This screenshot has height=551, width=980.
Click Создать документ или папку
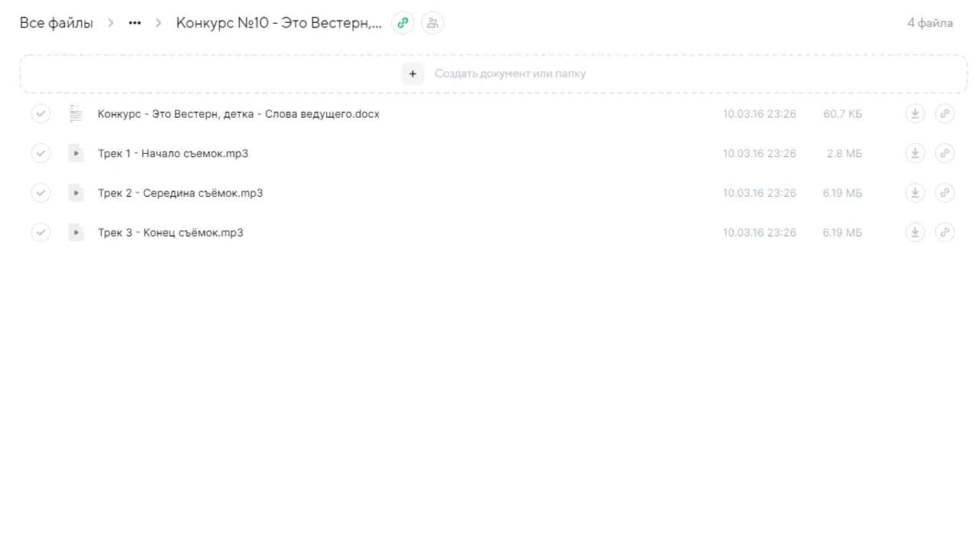click(510, 73)
